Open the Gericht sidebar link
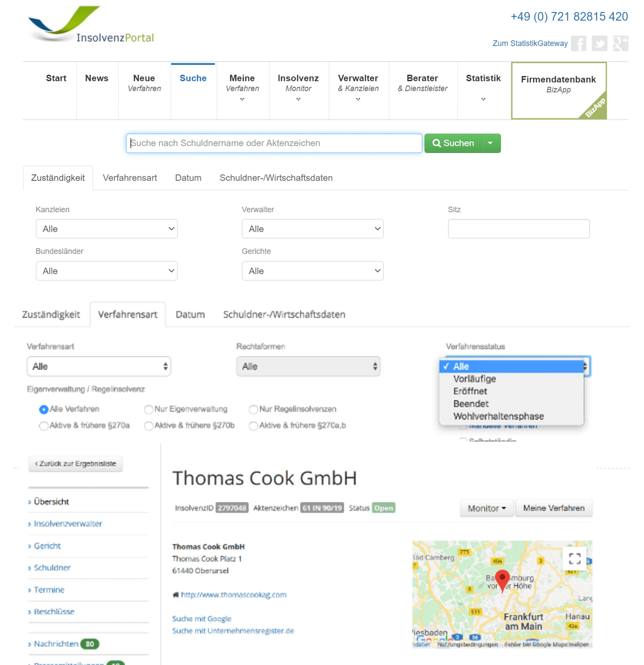Image resolution: width=644 pixels, height=665 pixels. (47, 546)
